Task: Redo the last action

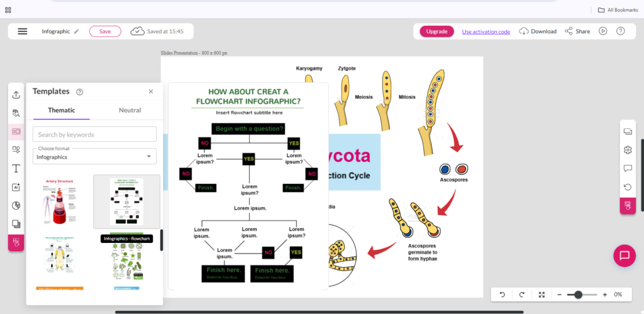Action: pos(521,295)
